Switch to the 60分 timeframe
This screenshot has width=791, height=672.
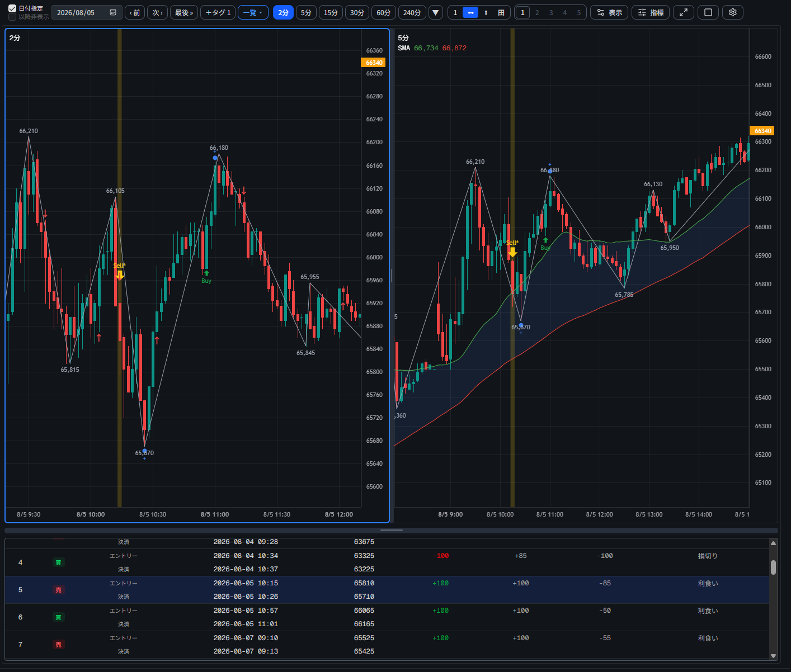pos(384,12)
